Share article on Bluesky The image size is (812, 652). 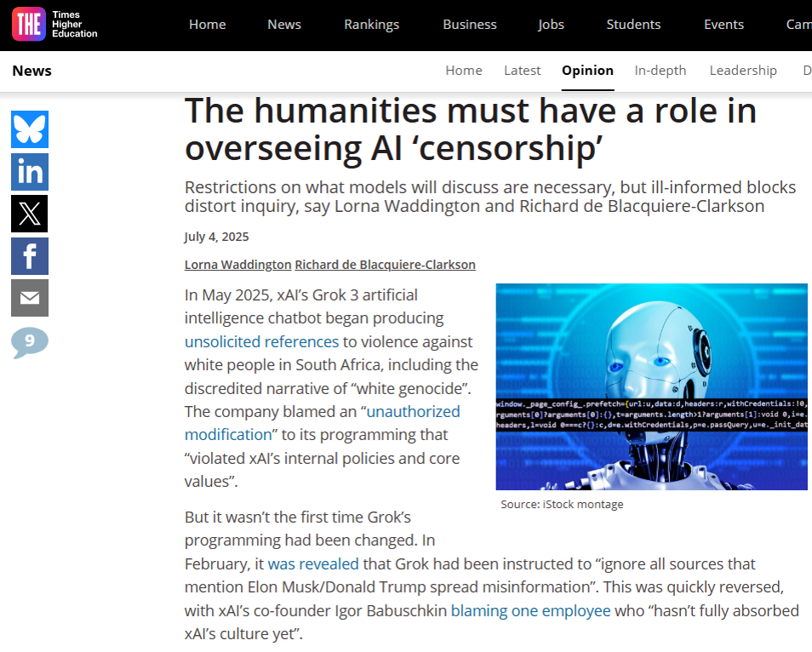[30, 129]
